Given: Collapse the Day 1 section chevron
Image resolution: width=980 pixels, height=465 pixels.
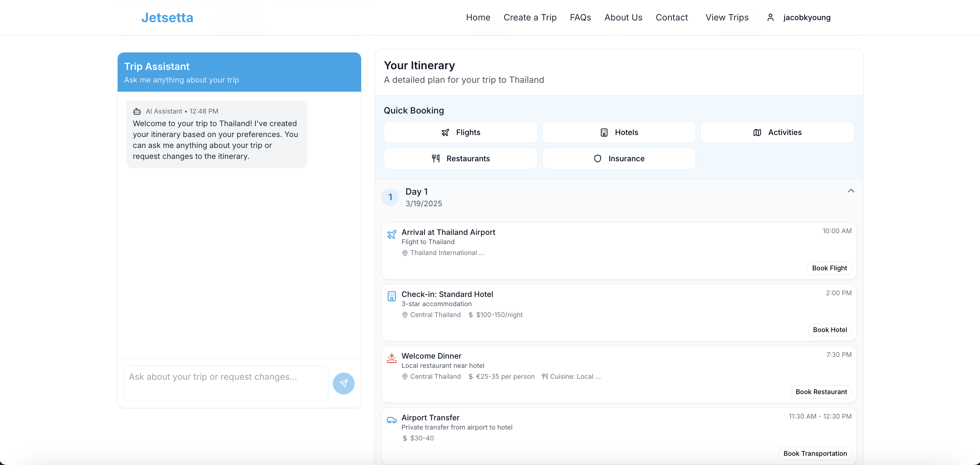Looking at the screenshot, I should click(851, 191).
